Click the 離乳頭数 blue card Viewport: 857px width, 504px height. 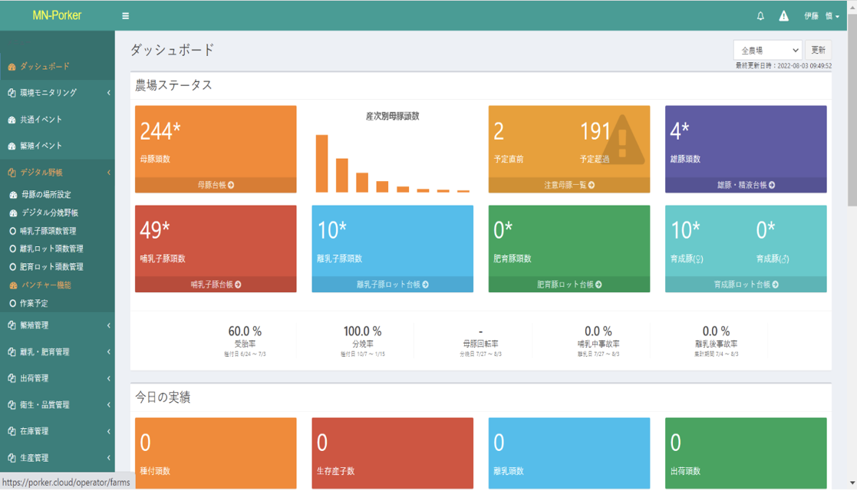point(569,453)
